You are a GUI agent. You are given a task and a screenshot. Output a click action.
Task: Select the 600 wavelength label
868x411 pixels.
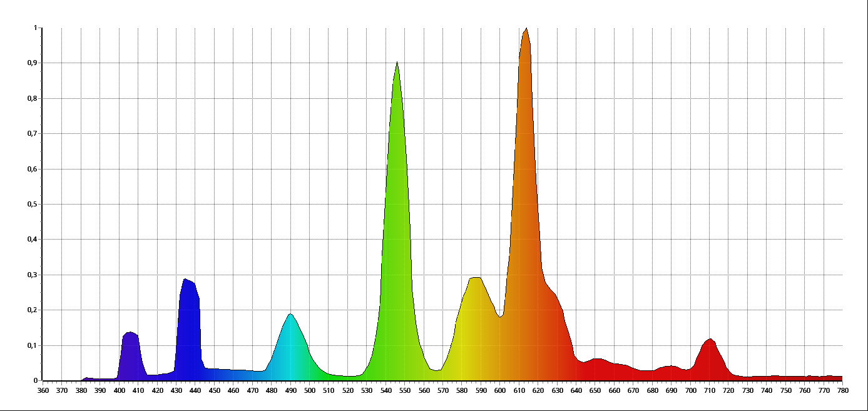click(500, 391)
